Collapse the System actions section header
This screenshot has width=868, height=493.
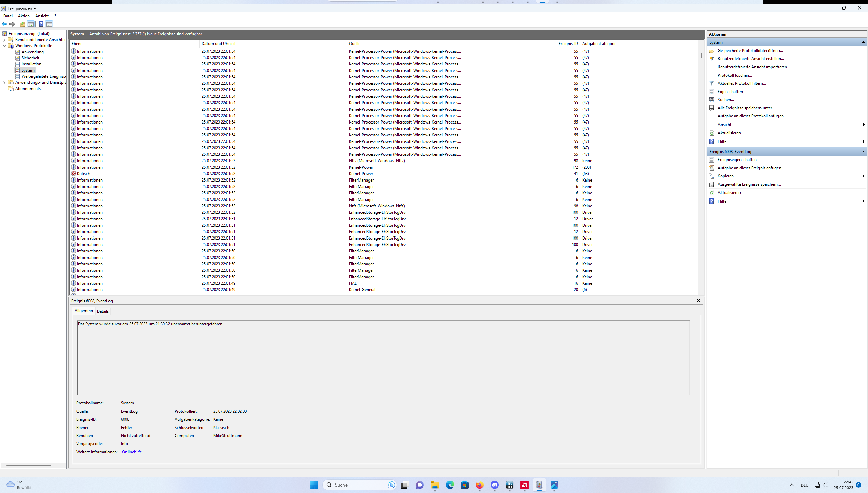click(x=863, y=42)
